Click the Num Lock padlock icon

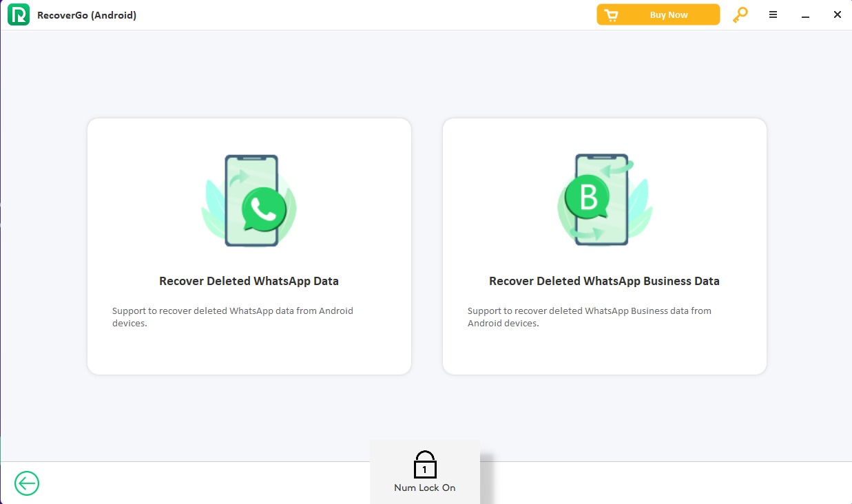click(425, 465)
